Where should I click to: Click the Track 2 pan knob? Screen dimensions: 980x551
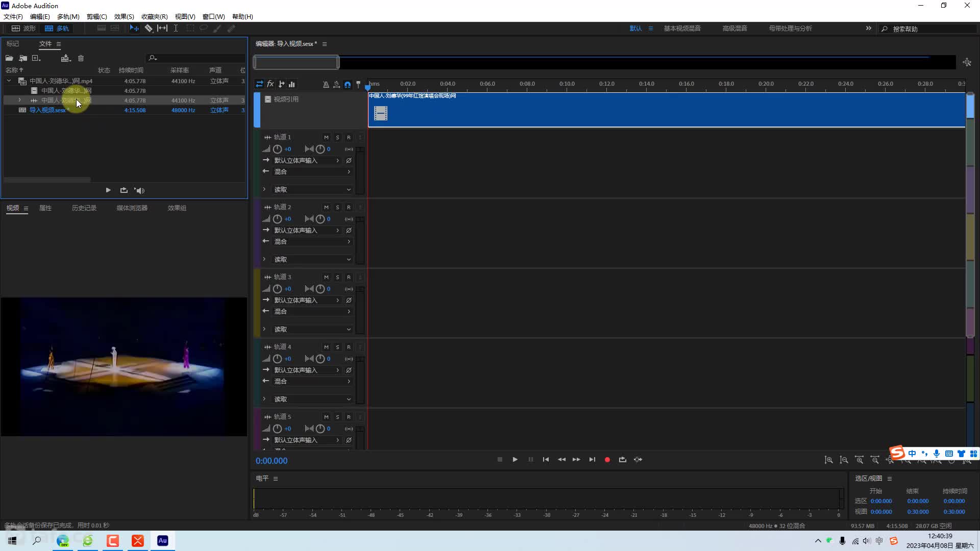point(320,219)
